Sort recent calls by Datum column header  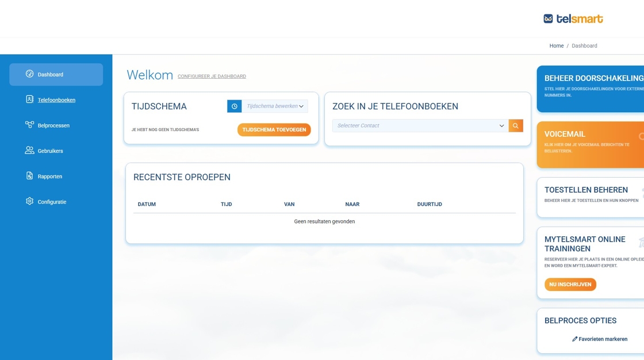pos(147,204)
